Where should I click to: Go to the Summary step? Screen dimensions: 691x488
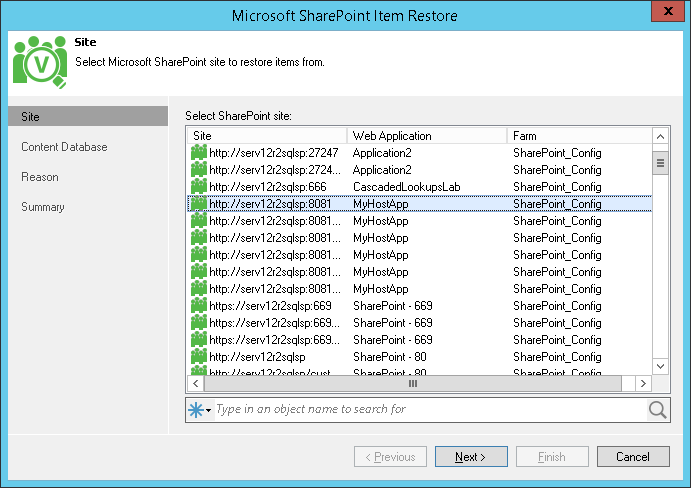(x=43, y=207)
